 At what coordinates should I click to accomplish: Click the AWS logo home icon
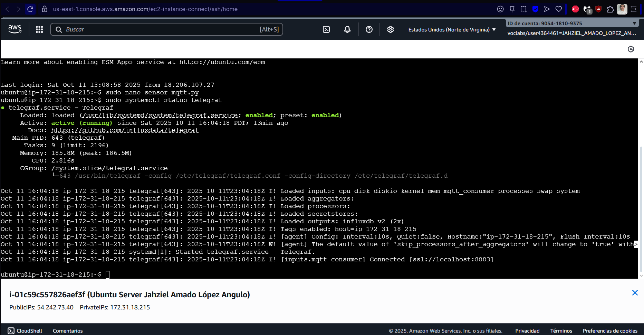coord(15,29)
